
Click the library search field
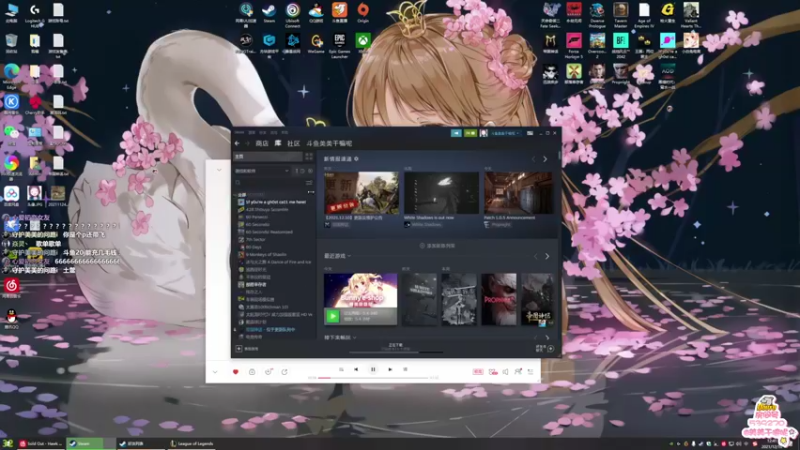pos(269,183)
